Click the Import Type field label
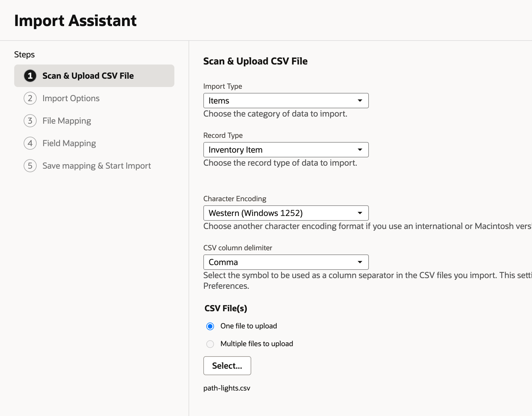The height and width of the screenshot is (416, 532). point(223,86)
